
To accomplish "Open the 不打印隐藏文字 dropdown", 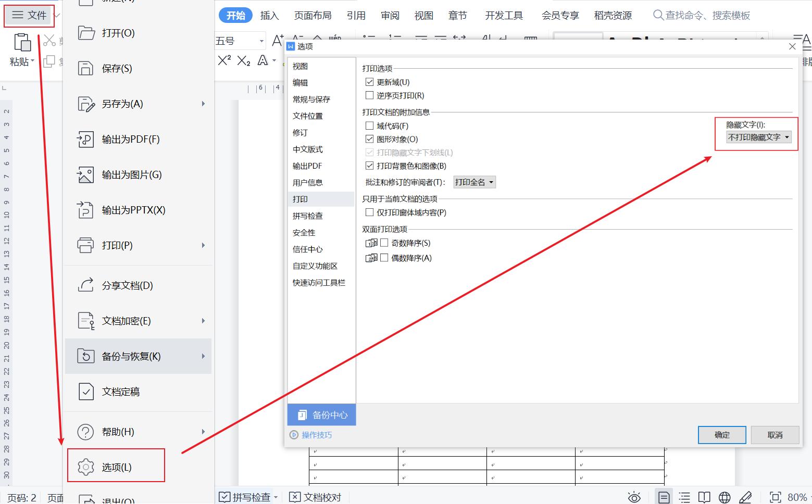I will (x=756, y=137).
